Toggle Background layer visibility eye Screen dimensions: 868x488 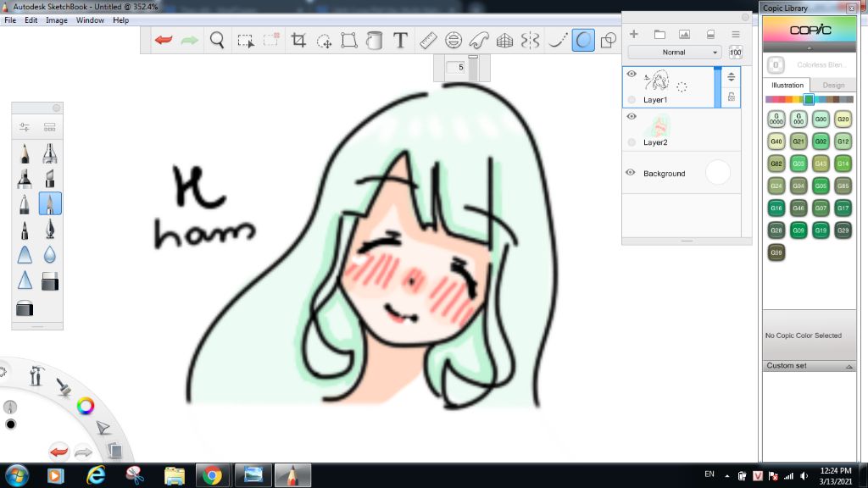click(630, 173)
